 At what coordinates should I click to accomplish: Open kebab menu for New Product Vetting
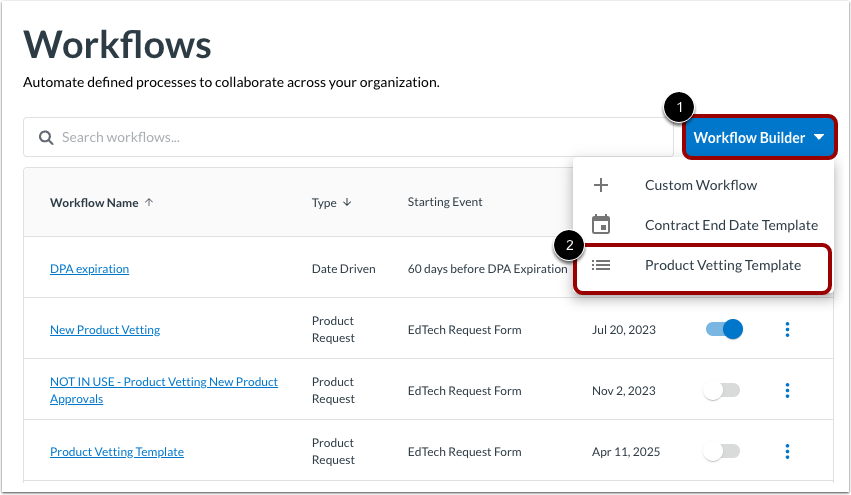pos(787,329)
